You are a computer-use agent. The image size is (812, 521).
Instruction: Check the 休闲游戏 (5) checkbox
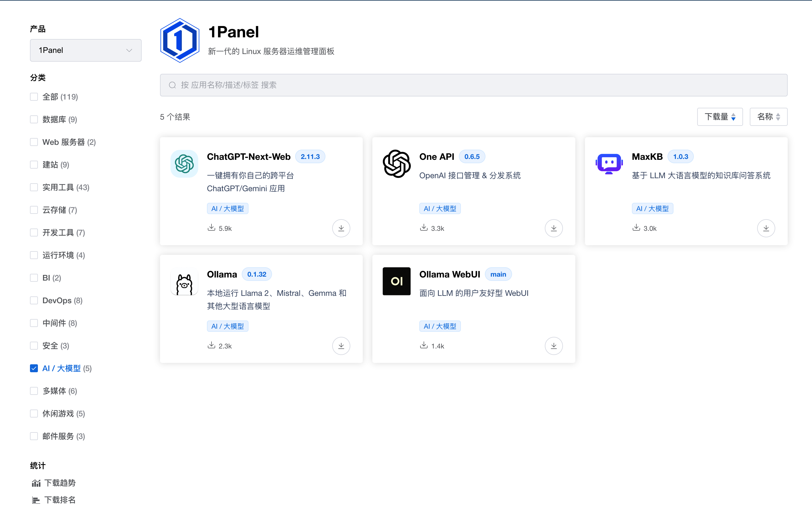34,414
